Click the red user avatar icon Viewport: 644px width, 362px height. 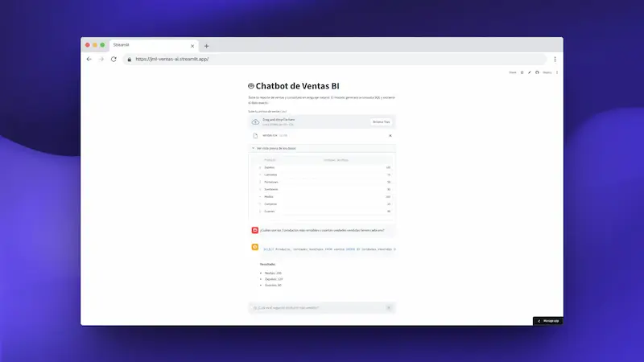(255, 230)
